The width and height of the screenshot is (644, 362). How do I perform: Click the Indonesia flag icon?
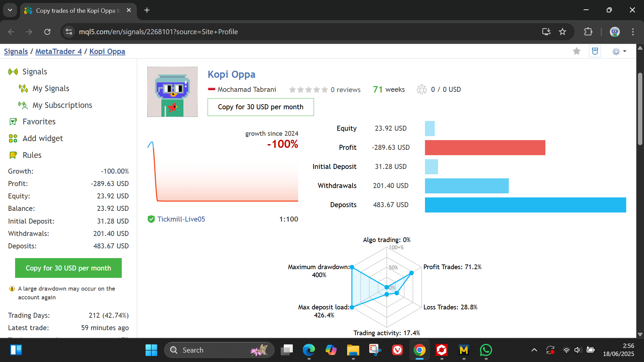pyautogui.click(x=211, y=89)
